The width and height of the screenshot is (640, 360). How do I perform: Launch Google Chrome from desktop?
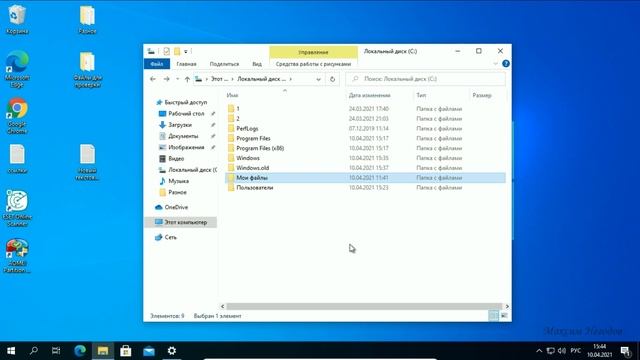[x=17, y=116]
